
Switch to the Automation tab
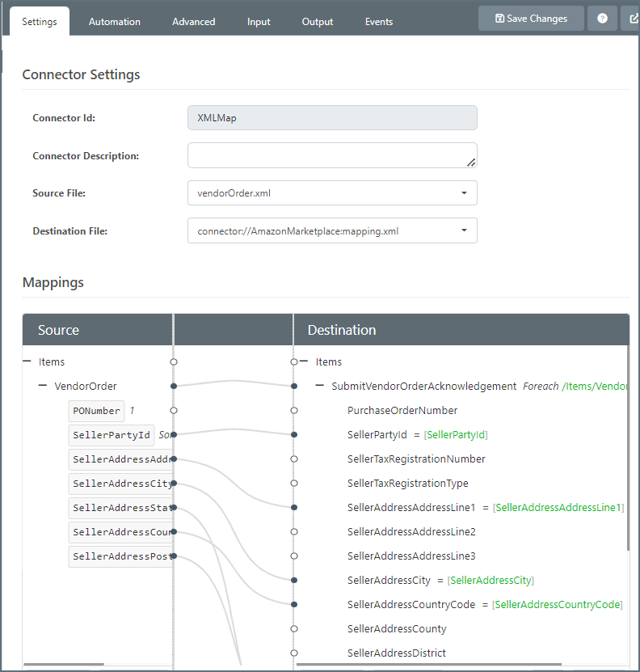pos(114,22)
